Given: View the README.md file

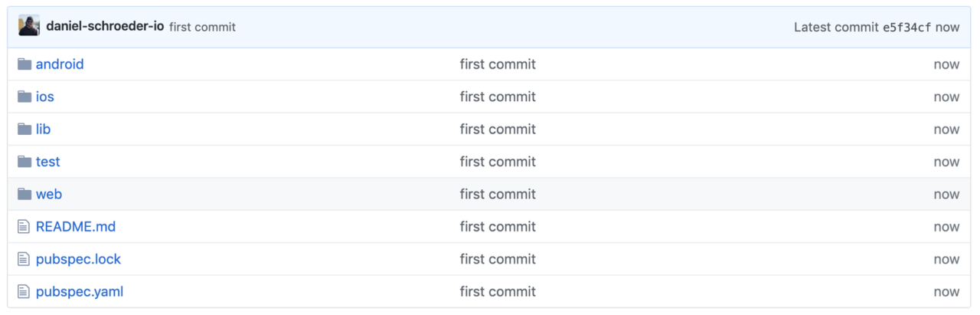Looking at the screenshot, I should click(76, 227).
